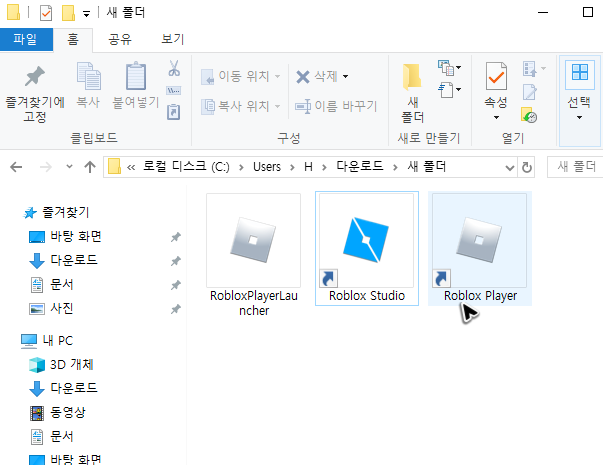
Task: Open the Easy access dropdown icon
Action: [449, 90]
